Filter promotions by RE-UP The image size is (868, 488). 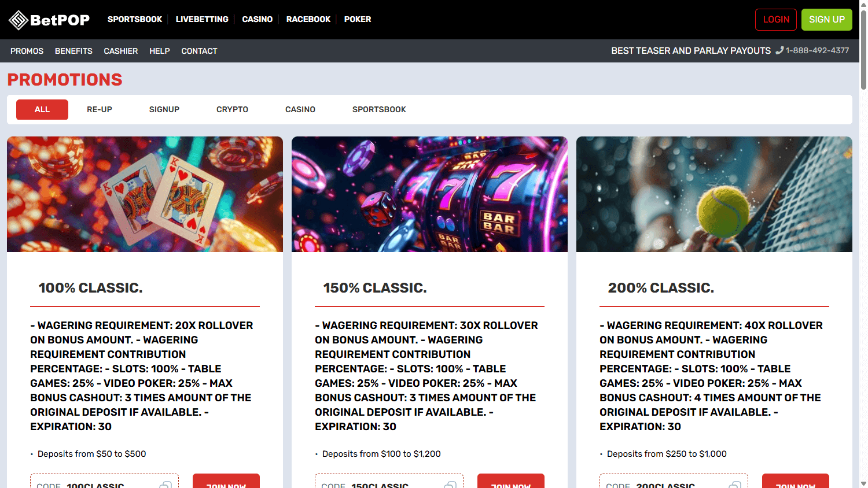click(x=100, y=109)
